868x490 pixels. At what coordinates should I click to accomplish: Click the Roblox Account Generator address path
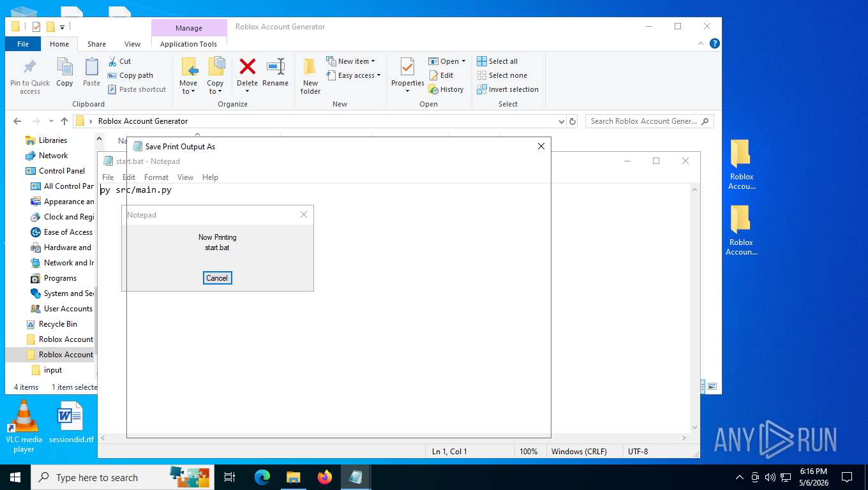(143, 121)
